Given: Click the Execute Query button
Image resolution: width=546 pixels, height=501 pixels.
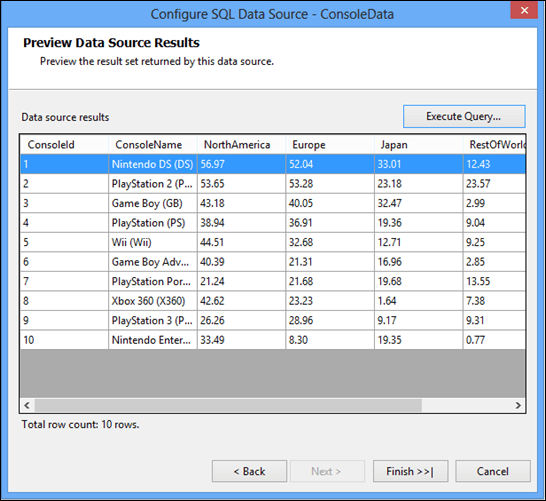Looking at the screenshot, I should pos(464,116).
